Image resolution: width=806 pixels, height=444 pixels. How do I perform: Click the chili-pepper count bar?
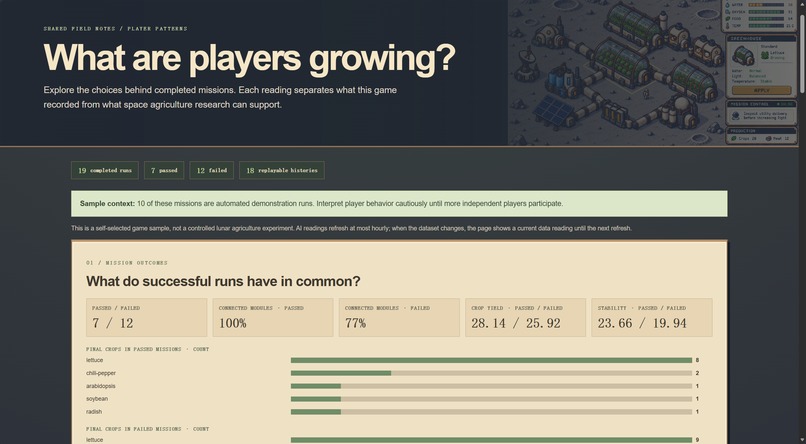[491, 373]
